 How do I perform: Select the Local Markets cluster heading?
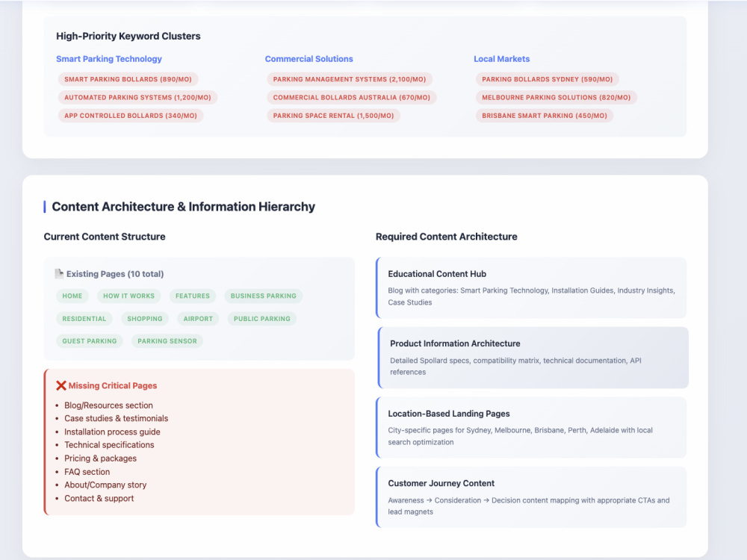(x=502, y=59)
